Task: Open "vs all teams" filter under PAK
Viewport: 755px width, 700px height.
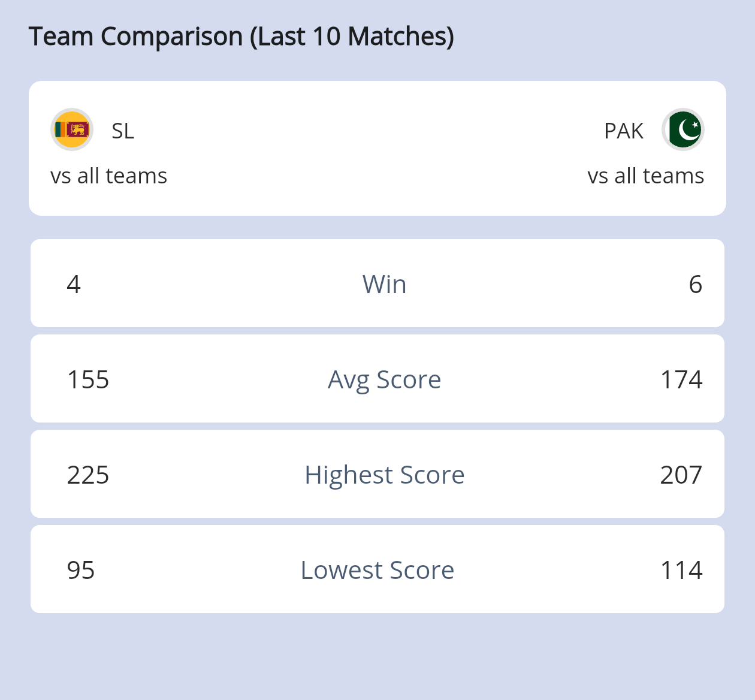Action: (645, 176)
